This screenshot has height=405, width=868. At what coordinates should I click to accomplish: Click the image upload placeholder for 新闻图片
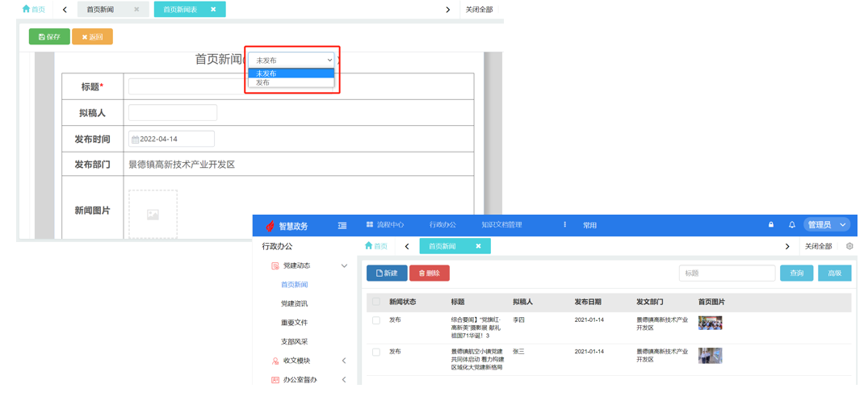click(153, 215)
